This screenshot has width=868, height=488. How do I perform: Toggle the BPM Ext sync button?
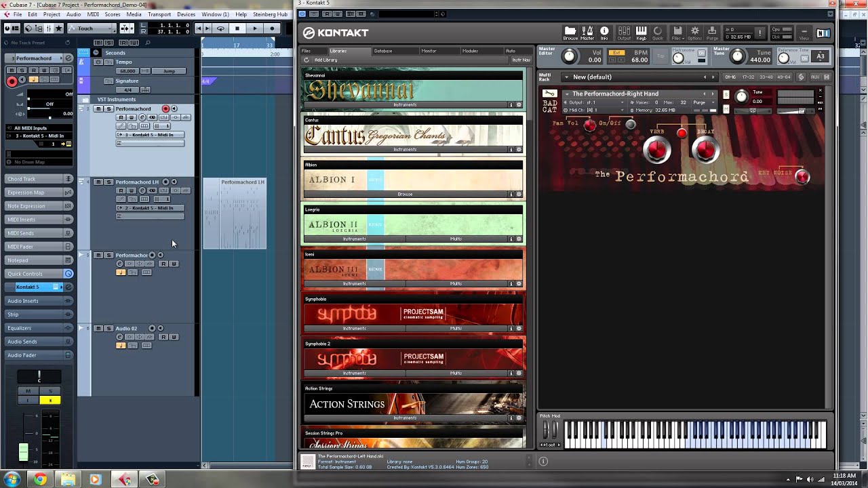[616, 52]
